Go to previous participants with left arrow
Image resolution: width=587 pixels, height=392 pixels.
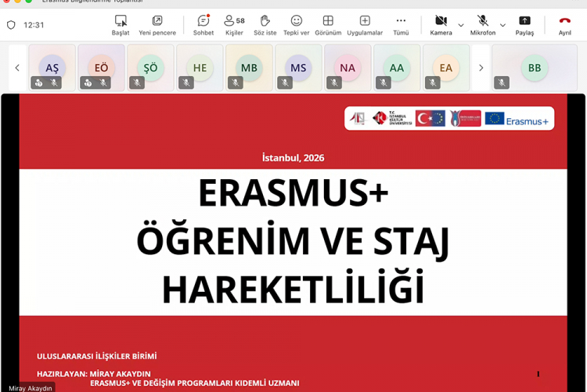[x=17, y=68]
